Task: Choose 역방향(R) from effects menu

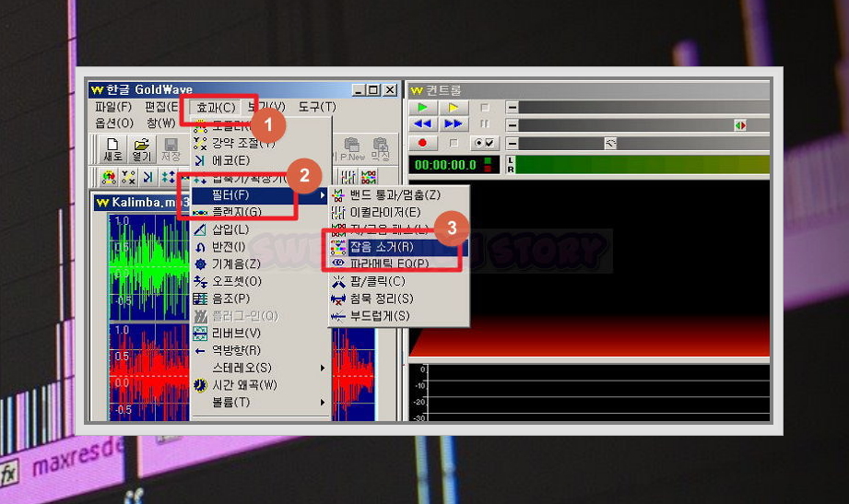Action: (261, 351)
